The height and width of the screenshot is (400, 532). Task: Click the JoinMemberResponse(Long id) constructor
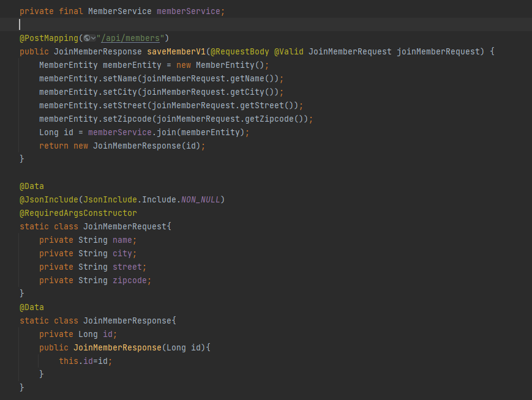pos(124,347)
